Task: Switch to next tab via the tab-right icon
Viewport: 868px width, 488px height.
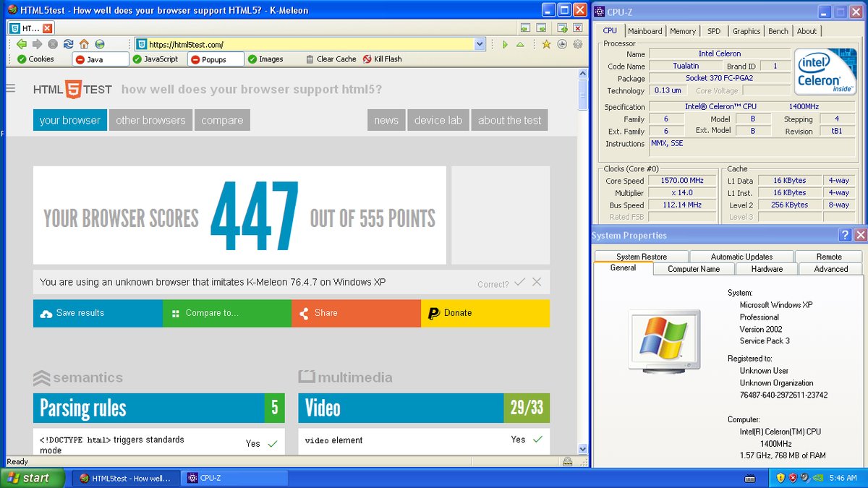Action: click(x=541, y=28)
